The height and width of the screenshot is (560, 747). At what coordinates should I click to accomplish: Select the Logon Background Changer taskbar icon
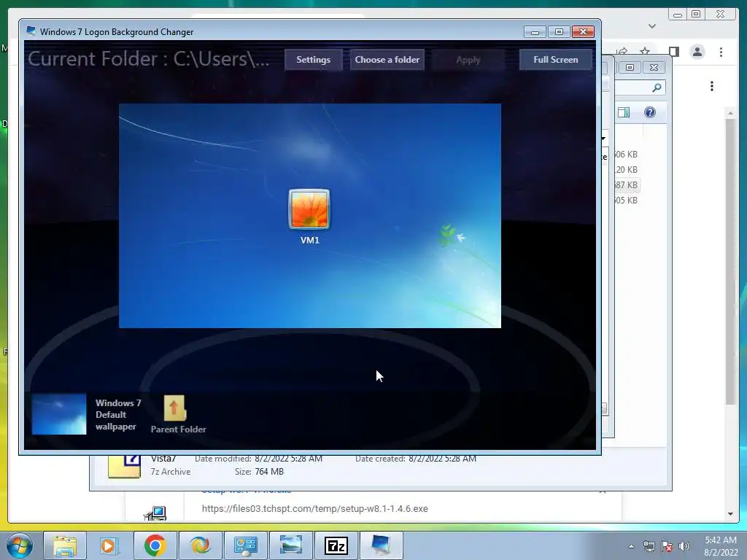(x=381, y=545)
